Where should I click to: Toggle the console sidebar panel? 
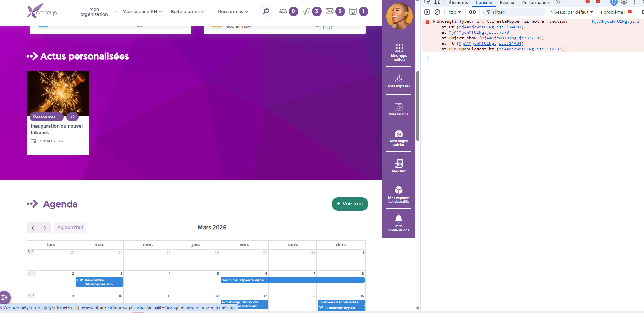coord(427,12)
